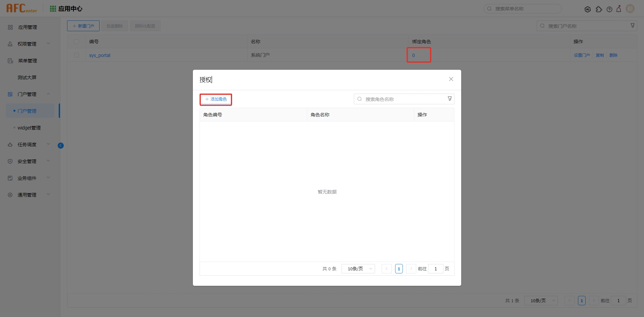
Task: Open the 10条/页 page size dropdown in the dialog
Action: click(x=358, y=268)
